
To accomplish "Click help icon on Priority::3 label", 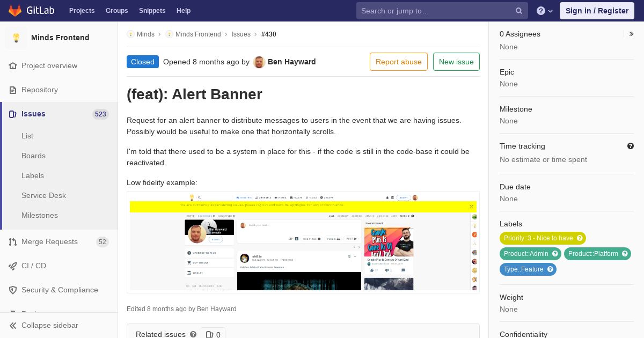I will tap(580, 238).
